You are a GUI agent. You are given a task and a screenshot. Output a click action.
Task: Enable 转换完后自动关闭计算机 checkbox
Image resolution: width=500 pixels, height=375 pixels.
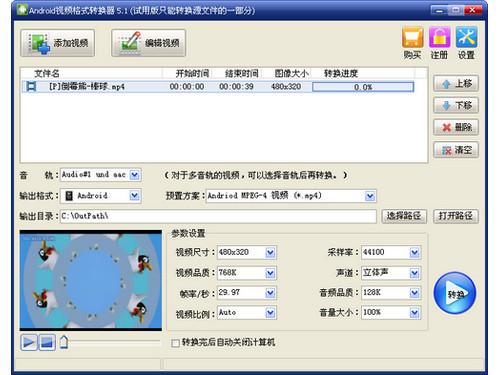coord(175,343)
